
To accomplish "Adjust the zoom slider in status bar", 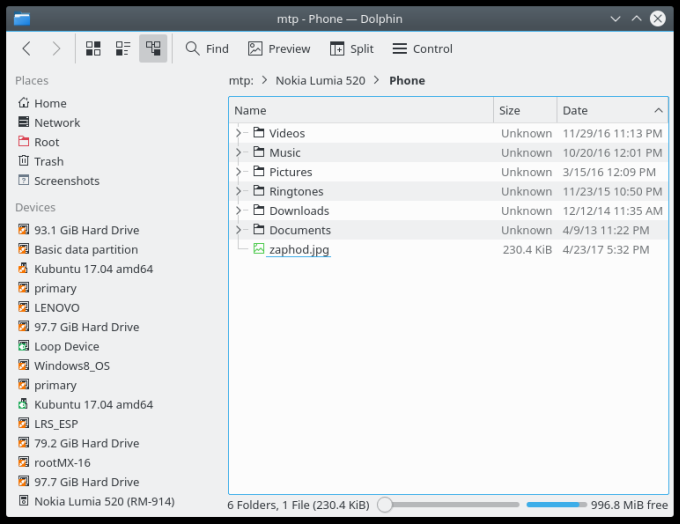I will click(385, 505).
